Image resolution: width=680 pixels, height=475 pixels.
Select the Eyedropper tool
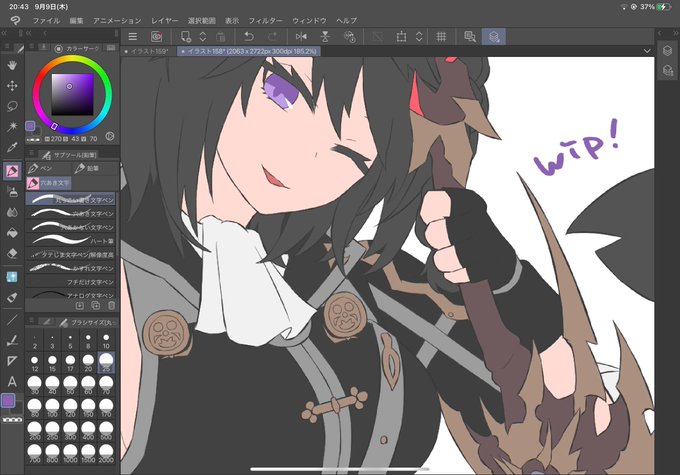[12, 147]
